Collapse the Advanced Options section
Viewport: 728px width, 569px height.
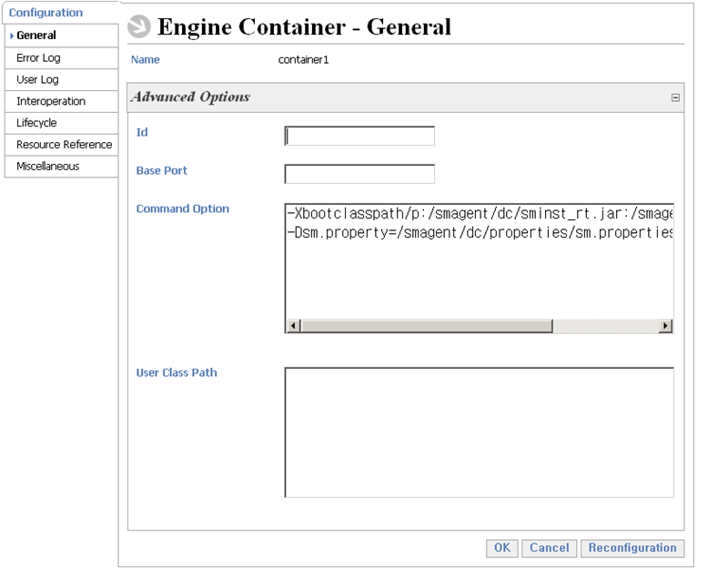coord(675,97)
